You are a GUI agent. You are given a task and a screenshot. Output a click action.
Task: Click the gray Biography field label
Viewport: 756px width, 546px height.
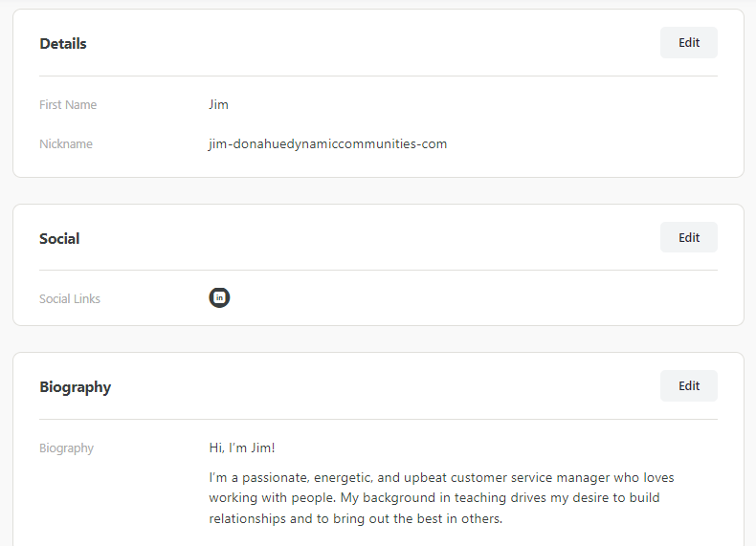pyautogui.click(x=67, y=448)
